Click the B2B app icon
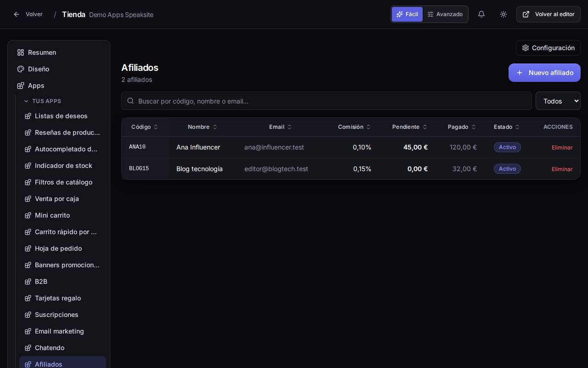The image size is (588, 368). tap(28, 282)
